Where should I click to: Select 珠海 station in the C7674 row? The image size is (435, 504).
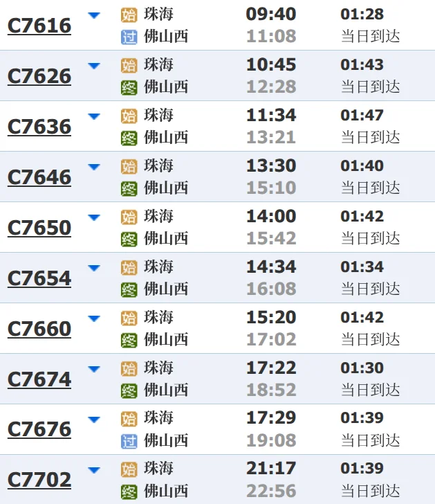(158, 368)
